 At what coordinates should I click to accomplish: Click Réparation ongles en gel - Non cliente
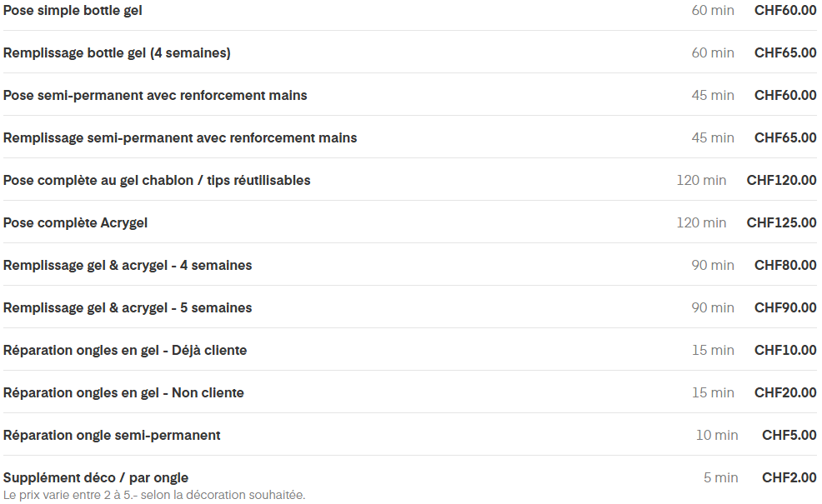click(x=123, y=393)
